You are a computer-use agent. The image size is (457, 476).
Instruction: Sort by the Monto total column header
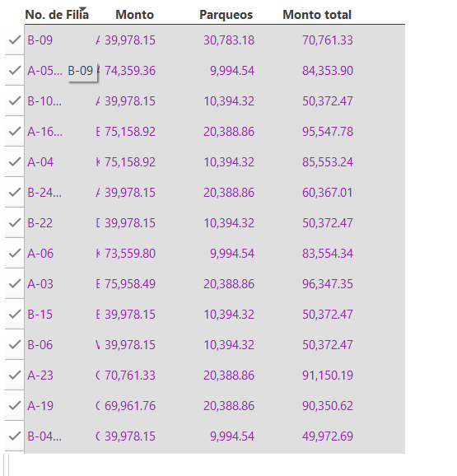point(317,15)
